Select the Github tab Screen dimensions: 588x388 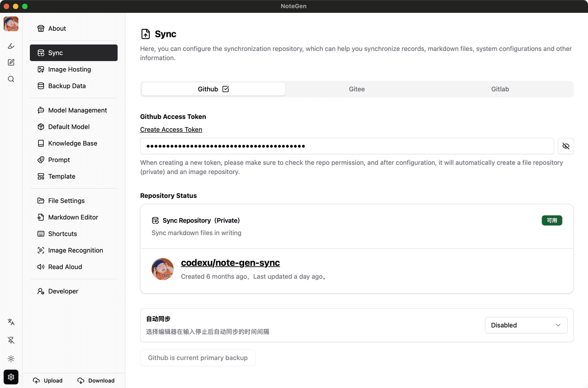coord(213,89)
